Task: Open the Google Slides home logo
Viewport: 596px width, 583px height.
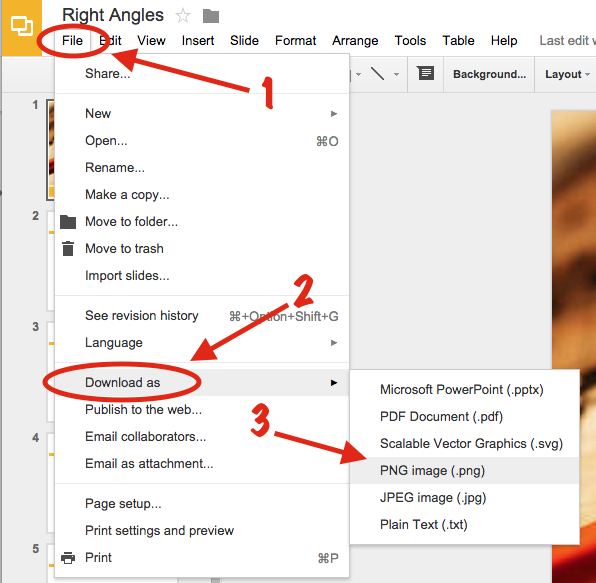Action: click(21, 27)
